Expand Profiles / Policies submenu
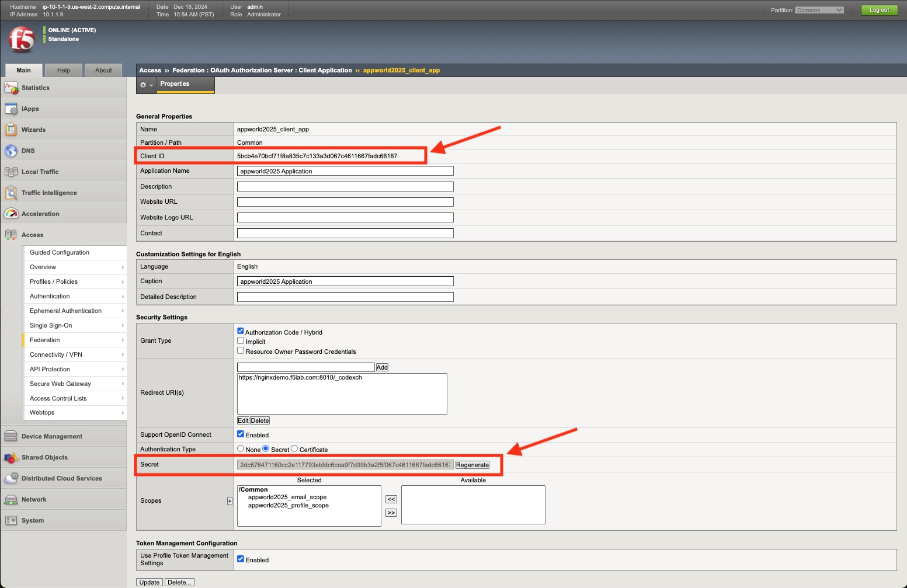 123,281
